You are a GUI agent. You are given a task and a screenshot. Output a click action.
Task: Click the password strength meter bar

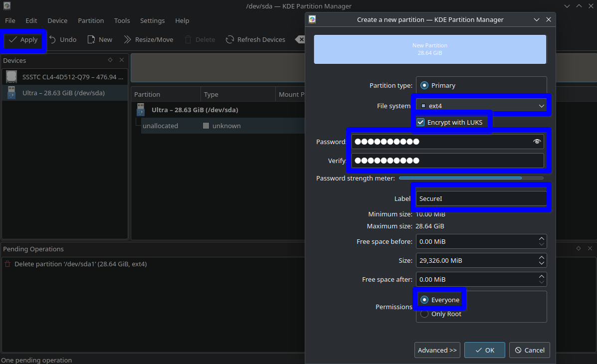(471, 178)
